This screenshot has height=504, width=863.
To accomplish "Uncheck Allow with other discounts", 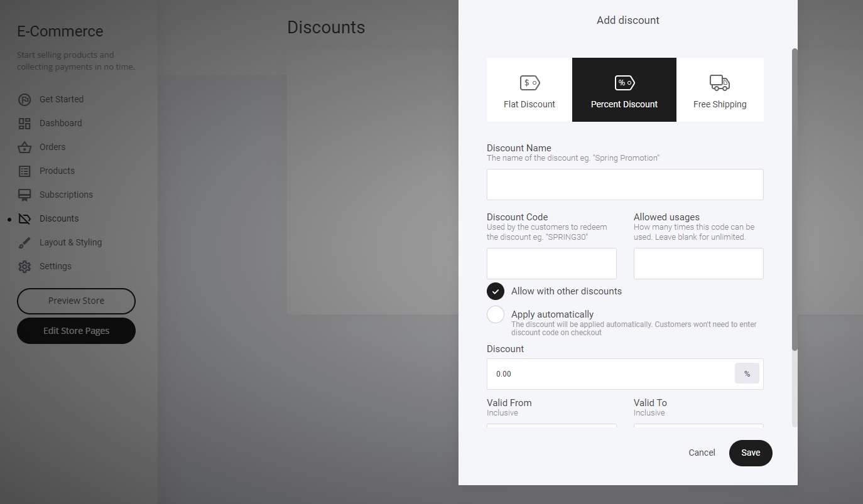I will click(496, 291).
